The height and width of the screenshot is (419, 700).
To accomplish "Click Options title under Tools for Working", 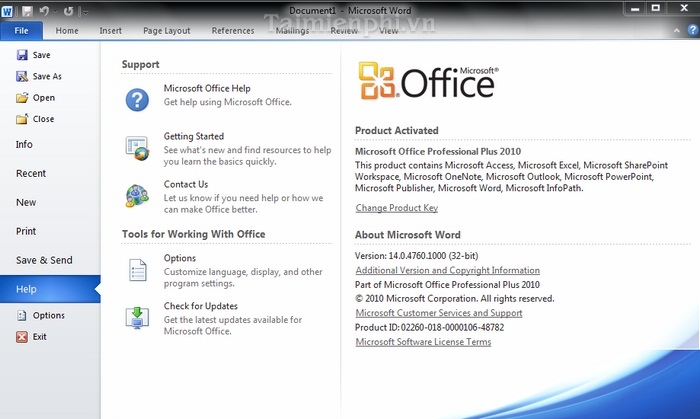I will coord(179,258).
